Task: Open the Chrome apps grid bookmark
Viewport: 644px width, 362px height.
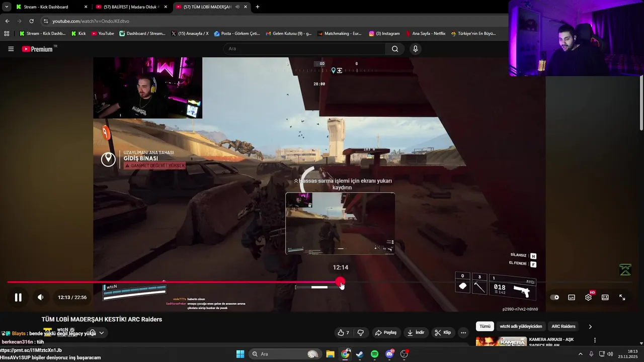Action: 7,34
